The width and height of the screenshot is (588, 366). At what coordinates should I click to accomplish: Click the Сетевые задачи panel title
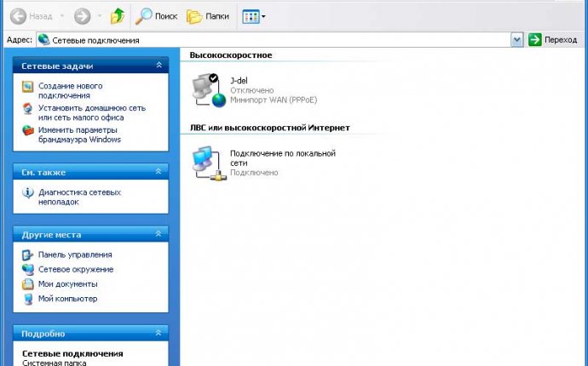[57, 66]
